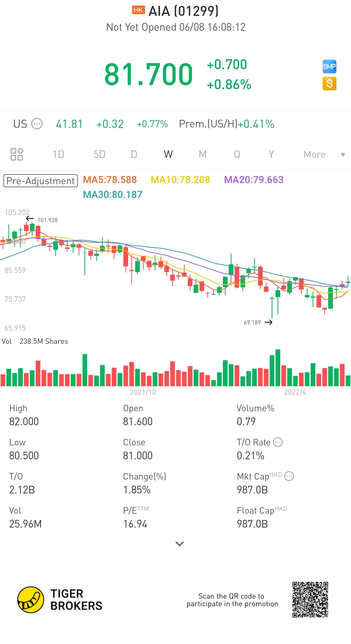Switch chart to 5D timeframe
This screenshot has width=351, height=644.
point(99,154)
